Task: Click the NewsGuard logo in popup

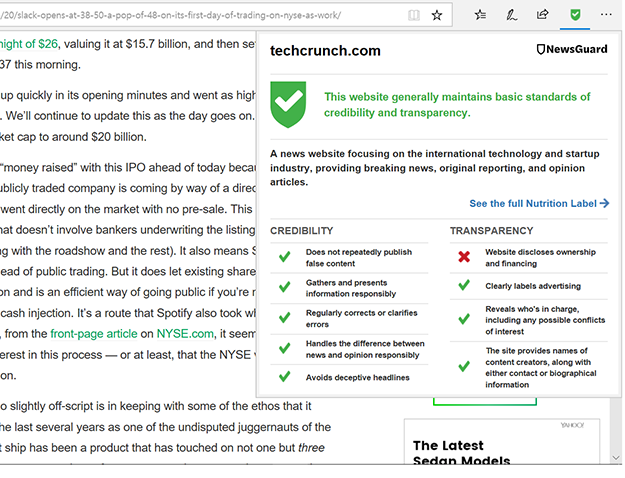Action: pyautogui.click(x=572, y=49)
